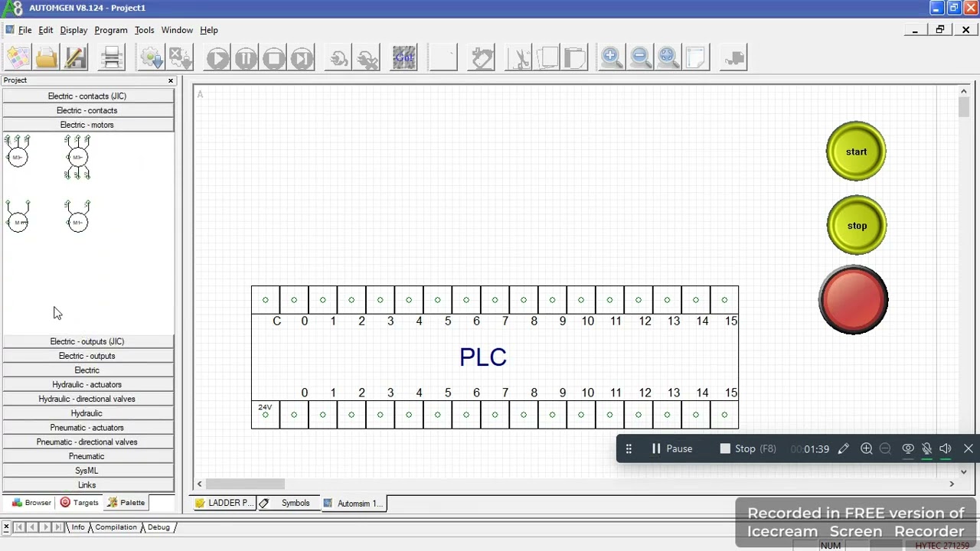
Task: Expand Electric - outputs palette section
Action: click(87, 356)
